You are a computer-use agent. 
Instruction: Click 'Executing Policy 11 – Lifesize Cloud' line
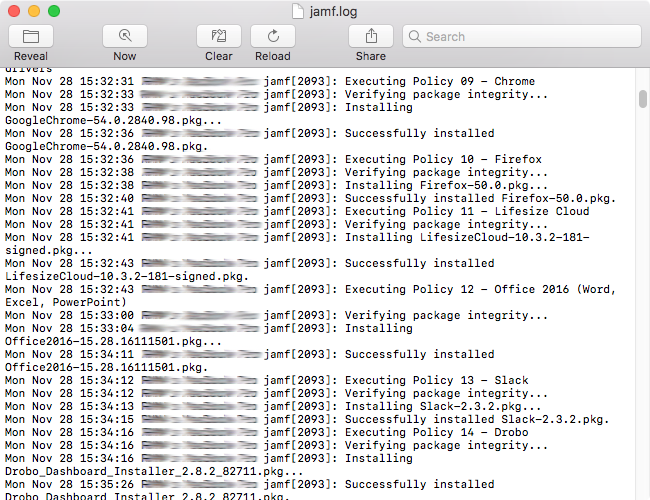pos(467,211)
